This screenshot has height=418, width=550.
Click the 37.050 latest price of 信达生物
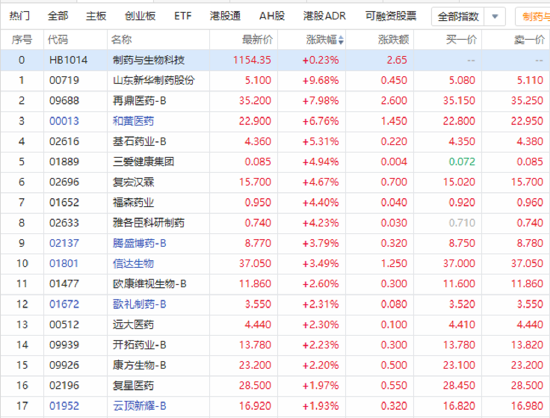[255, 263]
